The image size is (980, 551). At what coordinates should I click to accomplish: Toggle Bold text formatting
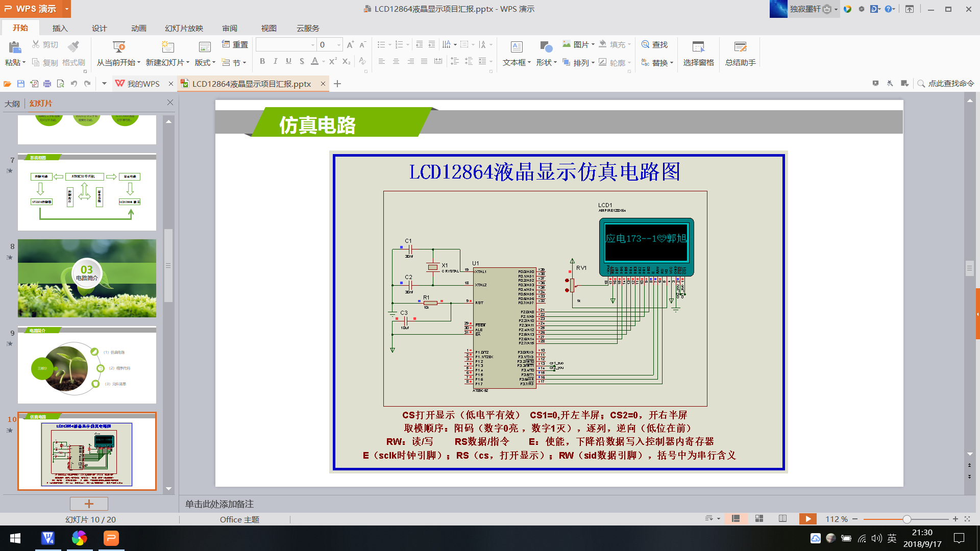pos(262,61)
